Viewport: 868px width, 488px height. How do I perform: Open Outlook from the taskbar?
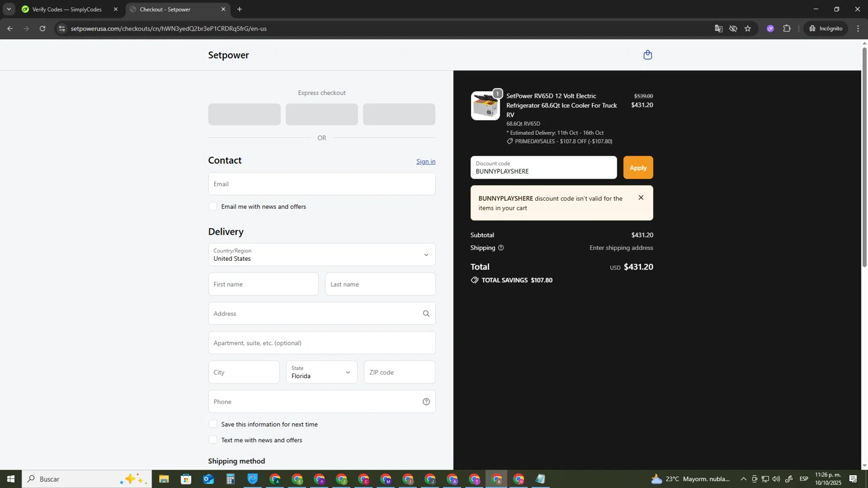(208, 479)
